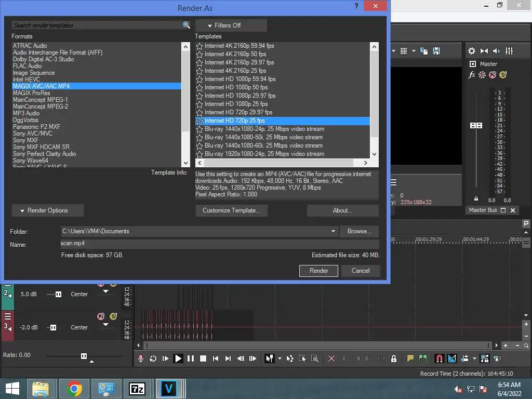This screenshot has width=532, height=399.
Task: Open the preview grid overlay dropdown arrow
Action: coord(414,51)
